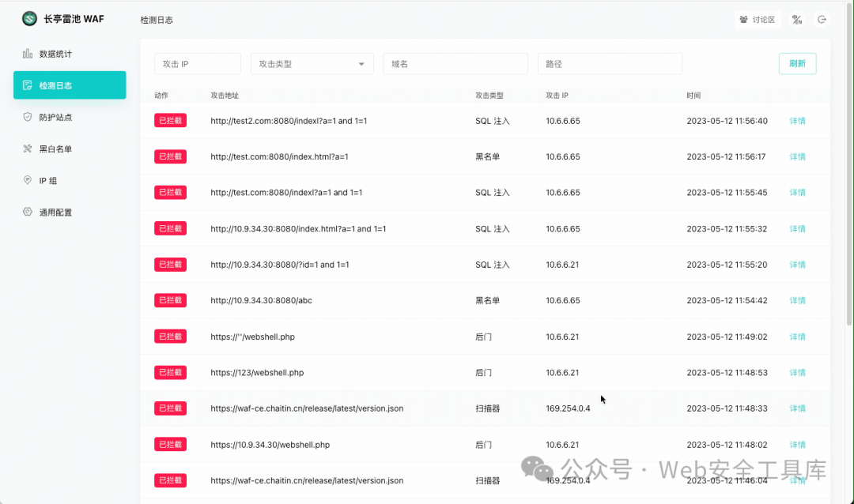Click the vertical page scrollbar
The height and width of the screenshot is (504, 854).
click(849, 164)
